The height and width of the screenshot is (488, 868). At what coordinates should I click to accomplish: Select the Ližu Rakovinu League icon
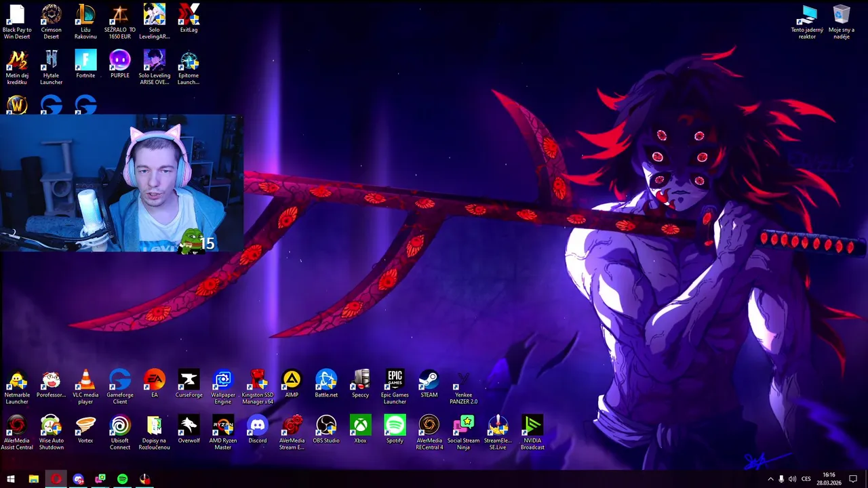point(85,22)
